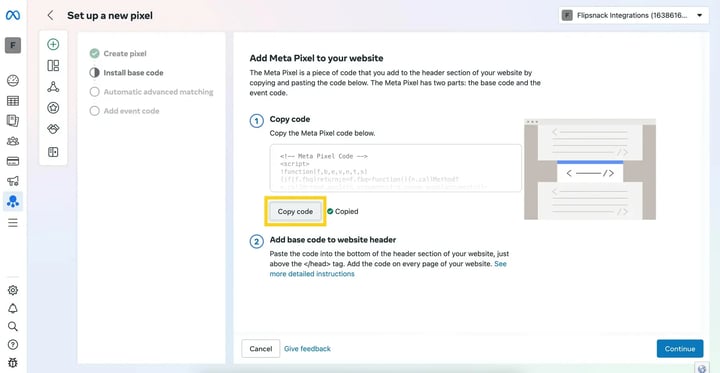Screen dimensions: 720x373
Task: Click the Copy code button
Action: click(x=295, y=211)
